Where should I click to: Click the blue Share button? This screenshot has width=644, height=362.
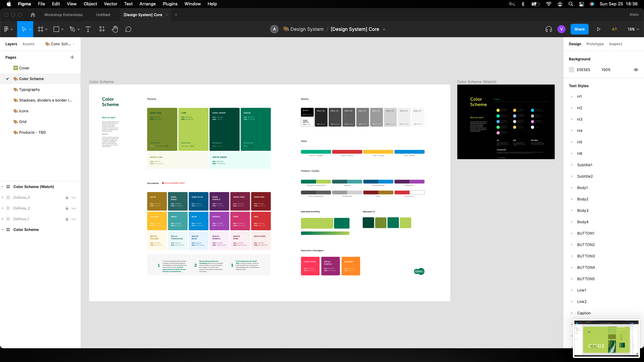(579, 29)
